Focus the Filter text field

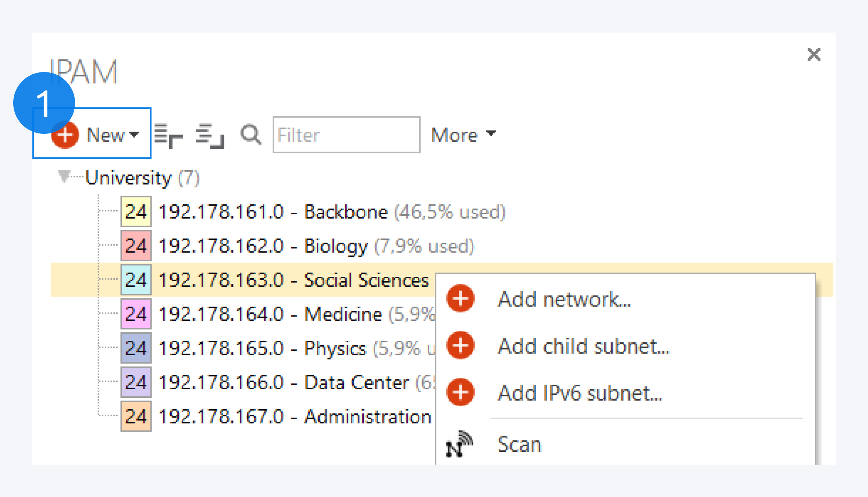[x=346, y=135]
